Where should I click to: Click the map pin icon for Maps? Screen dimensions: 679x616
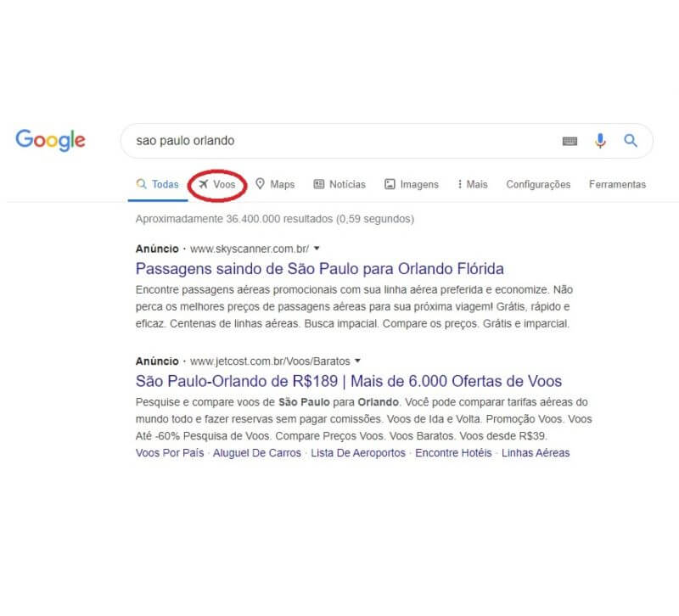coord(260,184)
